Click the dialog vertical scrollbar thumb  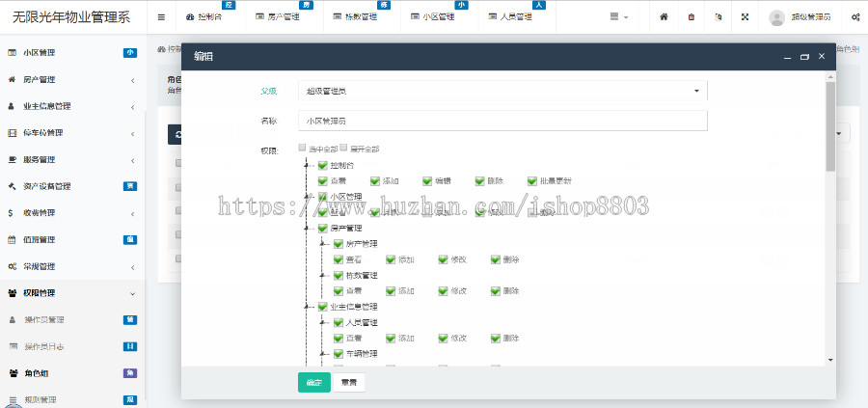point(830,126)
